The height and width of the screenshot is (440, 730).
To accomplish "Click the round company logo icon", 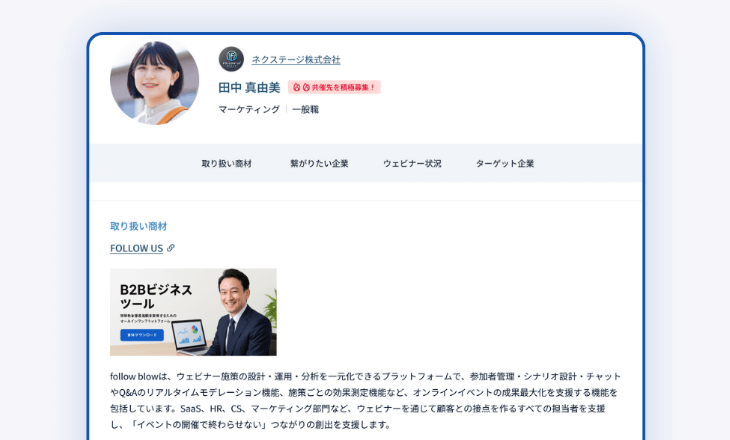I will coord(231,59).
